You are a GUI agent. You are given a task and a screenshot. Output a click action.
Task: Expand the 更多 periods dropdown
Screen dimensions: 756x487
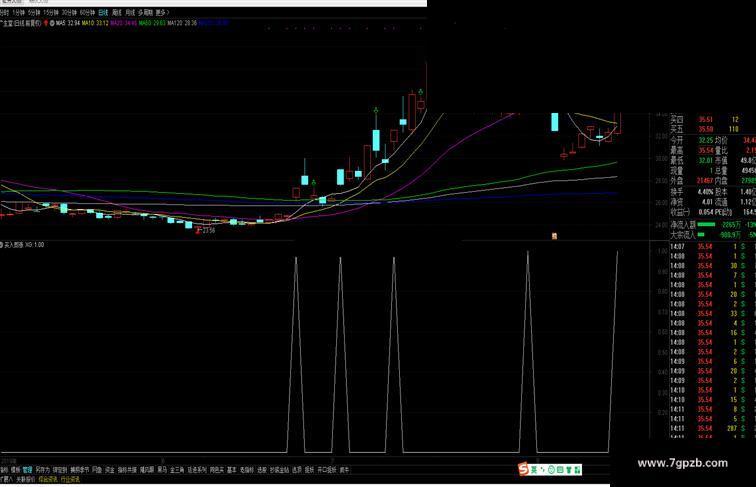click(x=162, y=13)
